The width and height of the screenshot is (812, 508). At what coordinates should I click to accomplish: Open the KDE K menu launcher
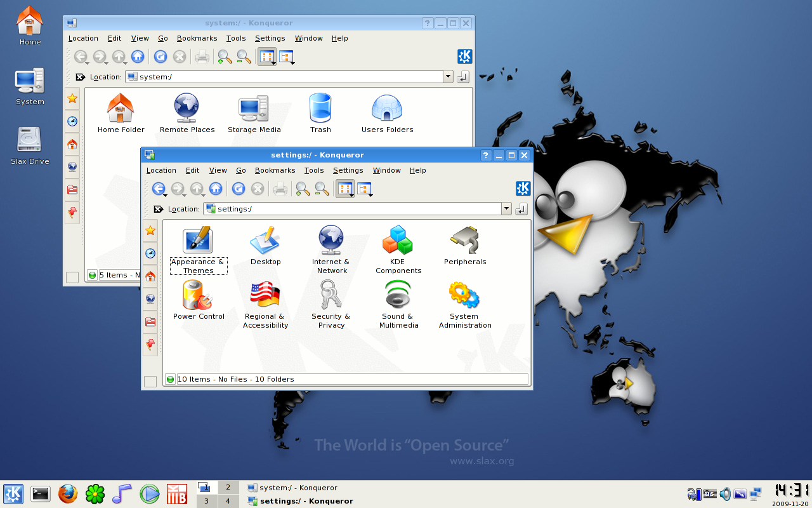pyautogui.click(x=13, y=493)
